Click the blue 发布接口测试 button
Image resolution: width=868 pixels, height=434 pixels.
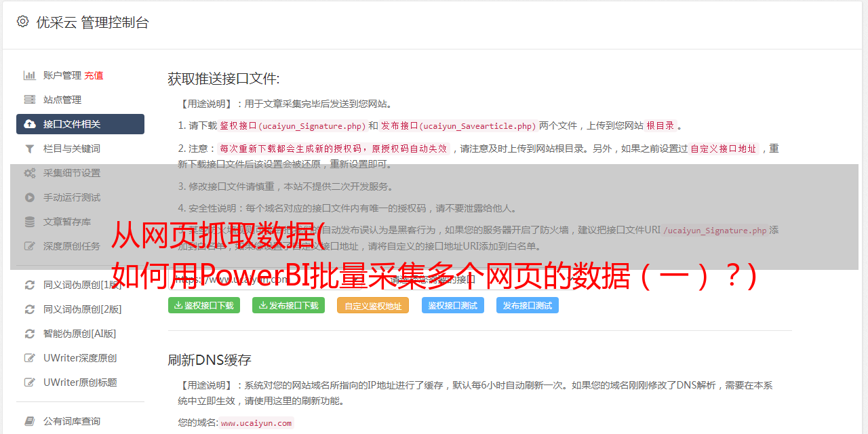pyautogui.click(x=528, y=305)
